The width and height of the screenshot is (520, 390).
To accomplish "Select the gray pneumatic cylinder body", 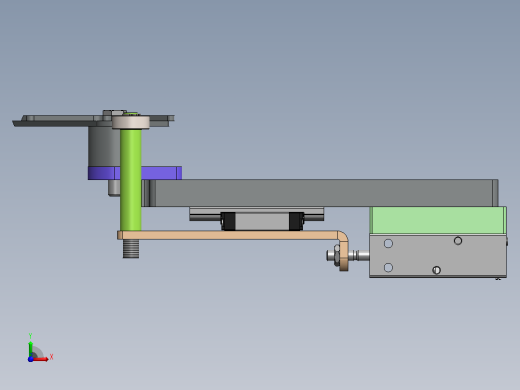I will (x=438, y=256).
